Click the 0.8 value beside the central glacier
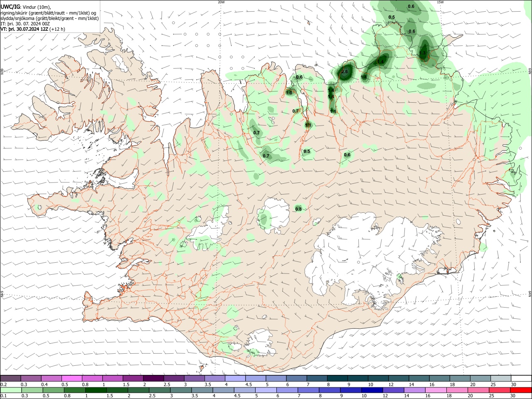Screen dimensions: 532x399 click(x=298, y=209)
